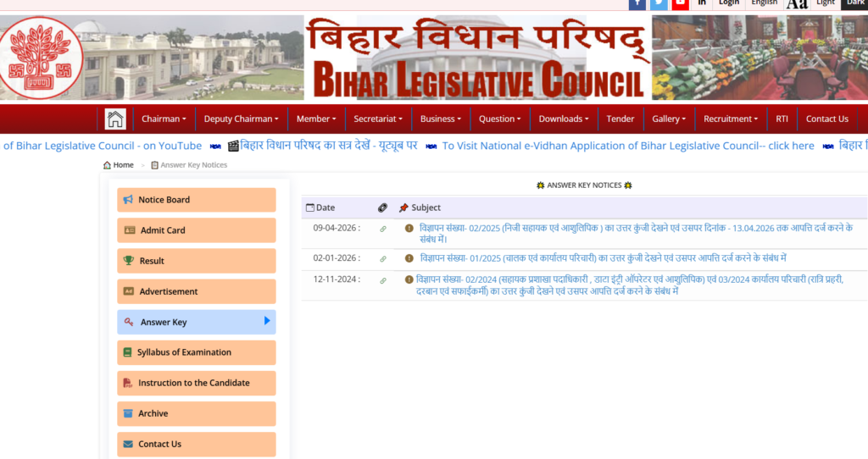The image size is (868, 459).
Task: Click the film clapper icon in ticker
Action: pos(233,146)
